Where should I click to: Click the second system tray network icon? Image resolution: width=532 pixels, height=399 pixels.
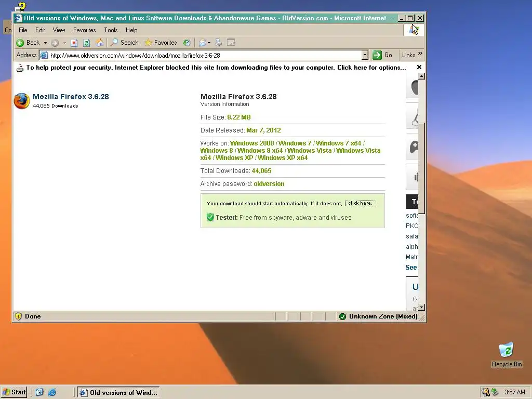click(495, 392)
